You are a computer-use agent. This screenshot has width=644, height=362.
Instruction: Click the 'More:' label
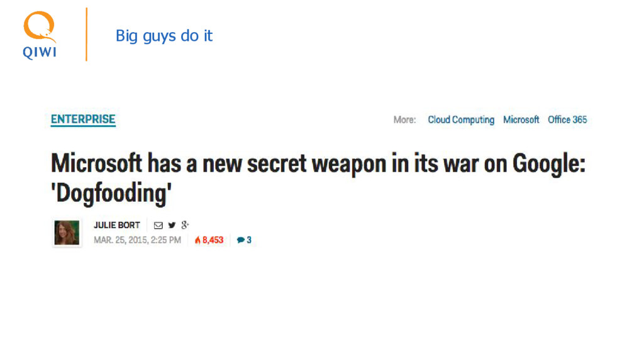pos(404,120)
